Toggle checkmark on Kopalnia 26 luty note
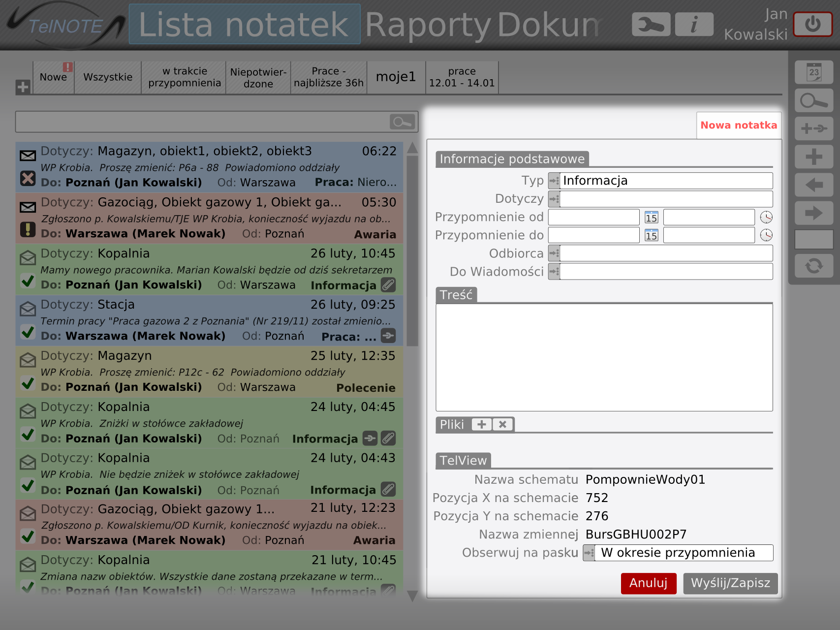The image size is (840, 630). click(x=28, y=281)
